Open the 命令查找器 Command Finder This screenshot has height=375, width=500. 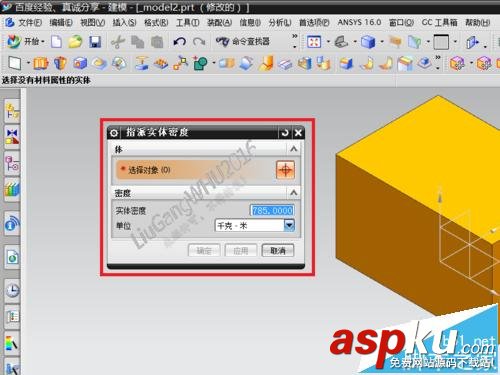click(x=242, y=42)
